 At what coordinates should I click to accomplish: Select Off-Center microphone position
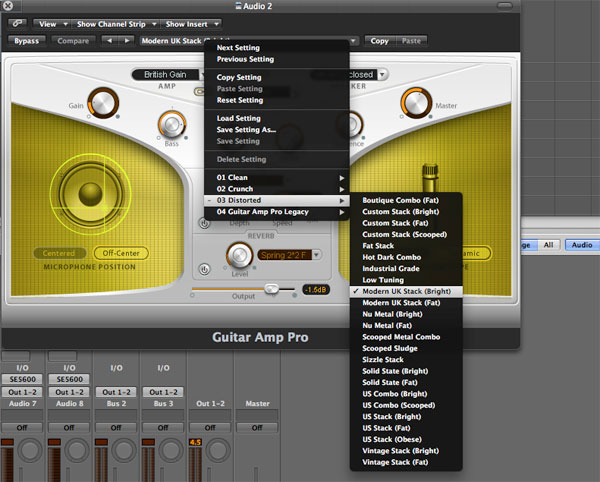point(121,253)
